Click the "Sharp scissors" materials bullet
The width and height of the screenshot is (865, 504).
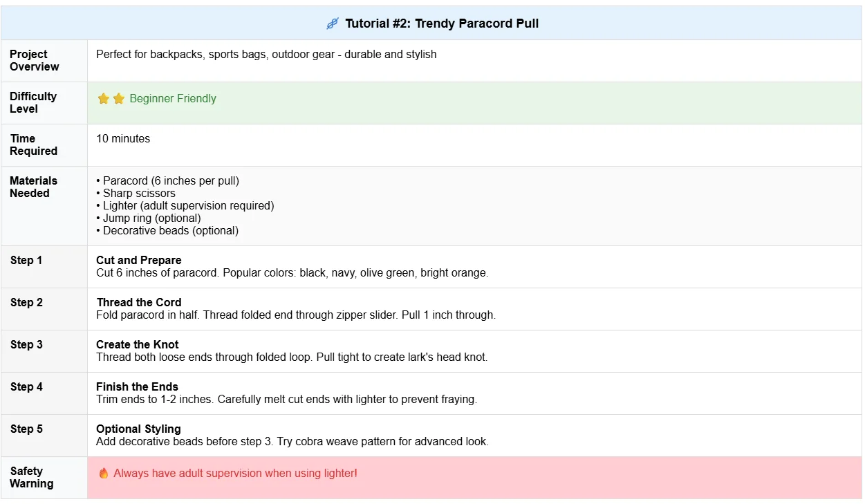(x=139, y=194)
